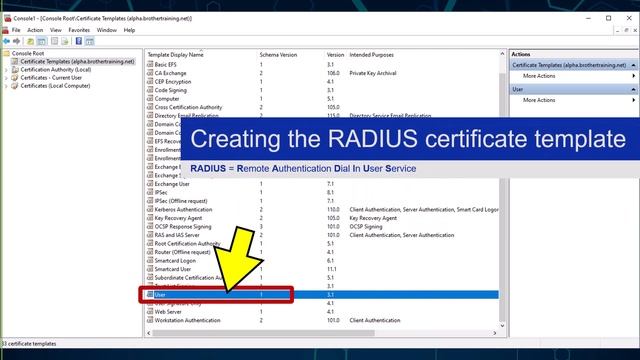The image size is (640, 360).
Task: Click the Smartcard Logon template icon
Action: pos(150,260)
